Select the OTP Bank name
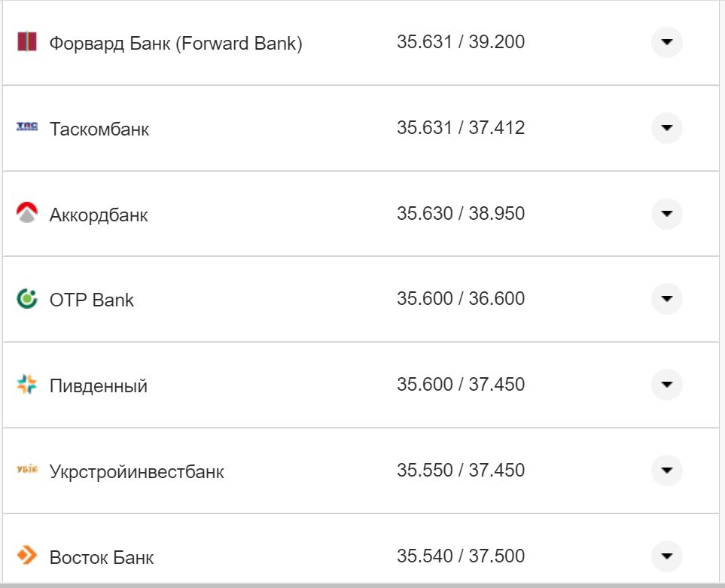725x588 pixels. pyautogui.click(x=92, y=299)
